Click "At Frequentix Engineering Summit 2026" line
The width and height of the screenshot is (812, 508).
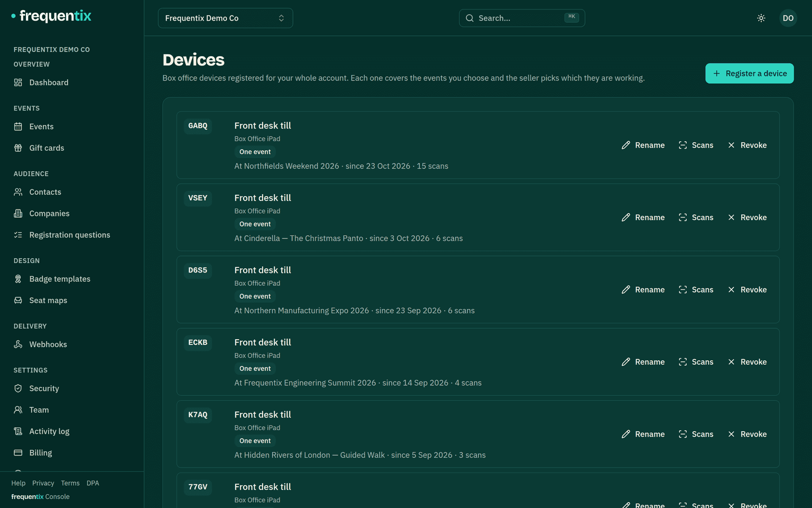358,383
